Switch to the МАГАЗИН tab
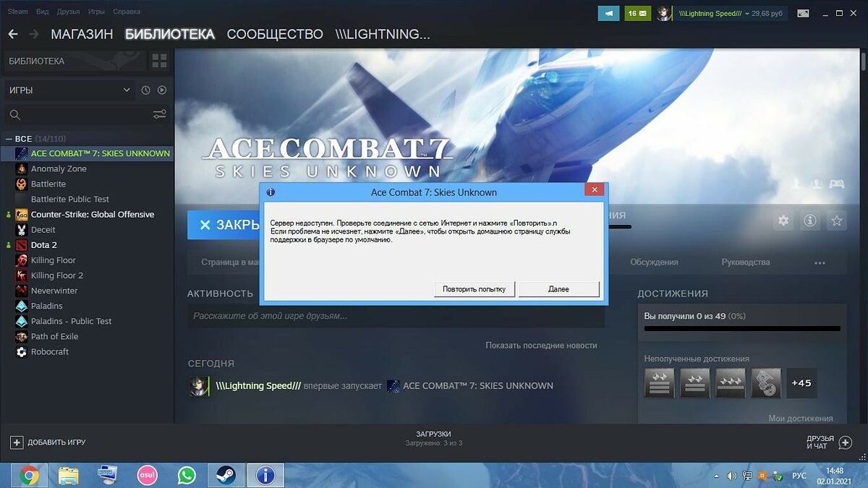Viewport: 868px width, 488px height. pyautogui.click(x=82, y=34)
